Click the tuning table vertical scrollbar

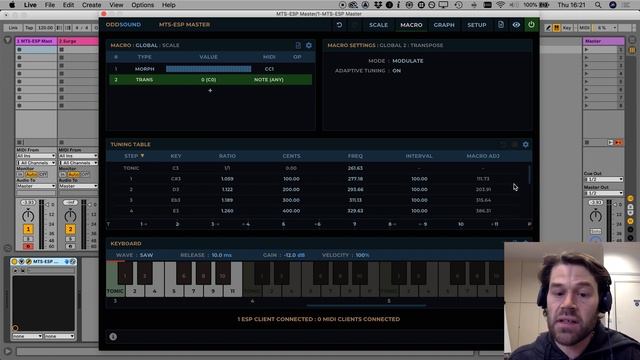point(530,175)
